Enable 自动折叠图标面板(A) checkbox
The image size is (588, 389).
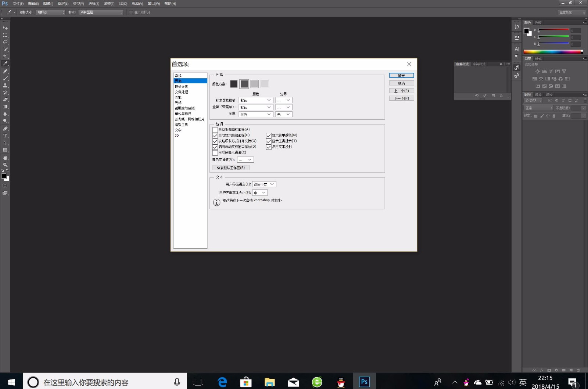[x=215, y=130]
